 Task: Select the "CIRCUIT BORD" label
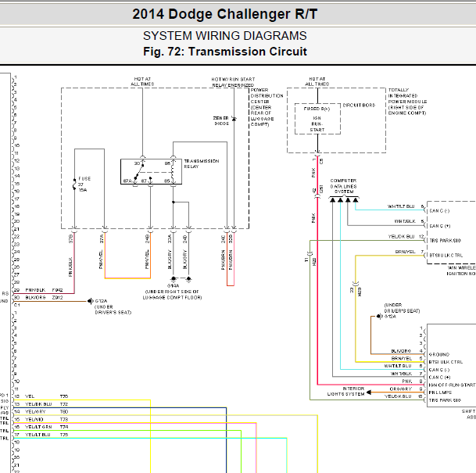pos(359,105)
